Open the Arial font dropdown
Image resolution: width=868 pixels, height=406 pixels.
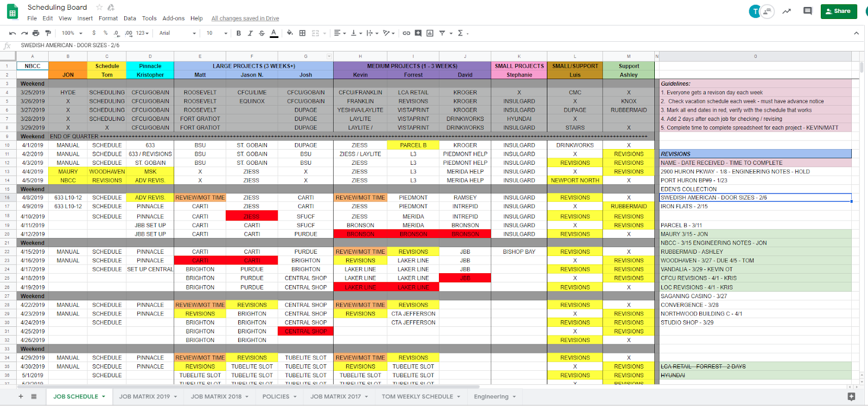(x=177, y=33)
